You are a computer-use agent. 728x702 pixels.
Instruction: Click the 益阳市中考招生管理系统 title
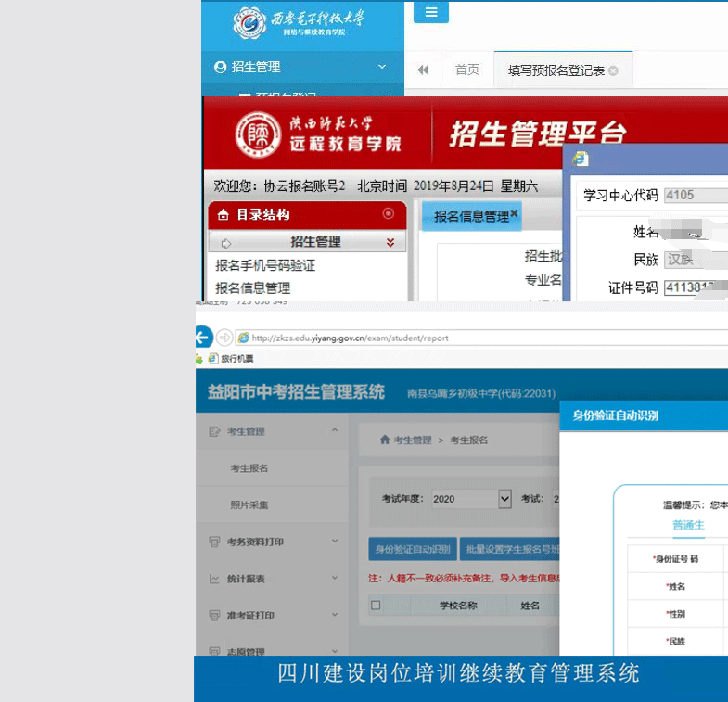(x=296, y=392)
